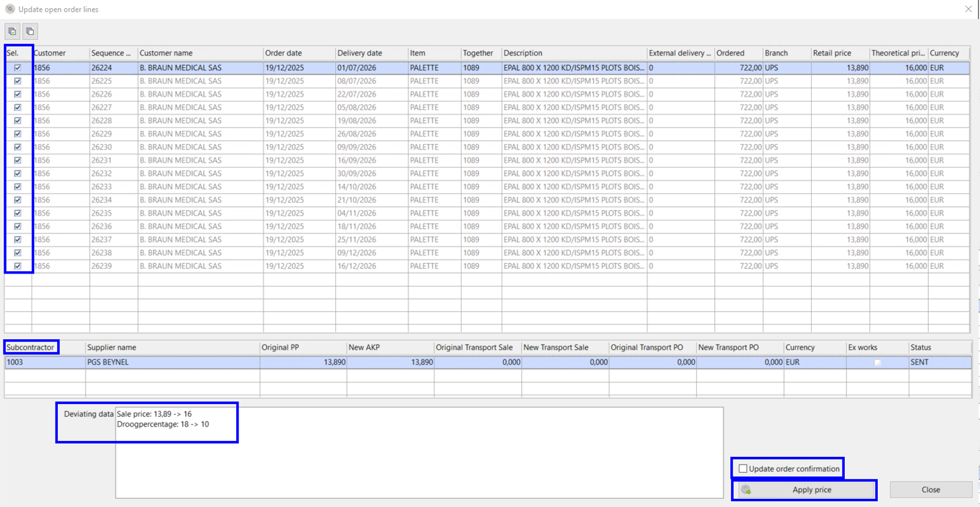Toggle the selection checkbox for sequence 26226
Viewport: 980px width, 507px height.
tap(18, 94)
